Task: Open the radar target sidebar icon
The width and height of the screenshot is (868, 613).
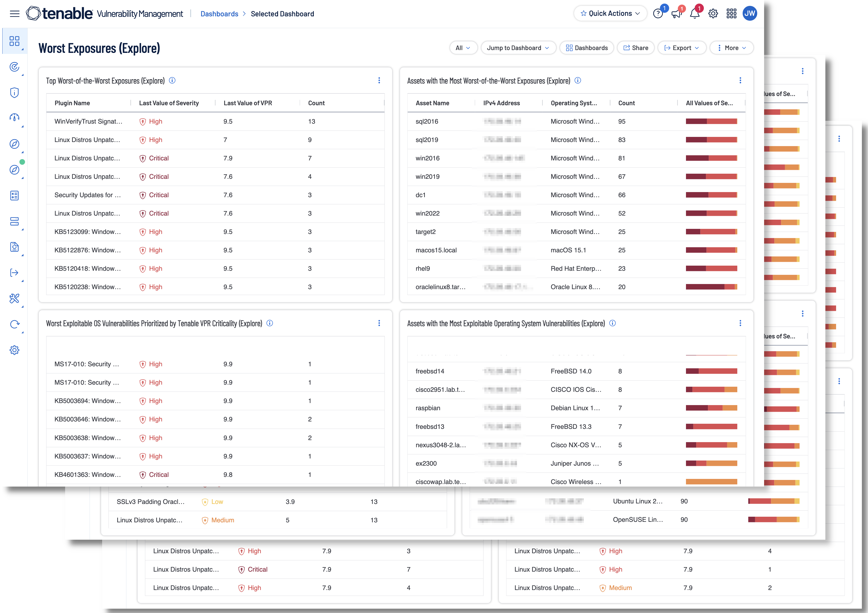Action: (14, 67)
